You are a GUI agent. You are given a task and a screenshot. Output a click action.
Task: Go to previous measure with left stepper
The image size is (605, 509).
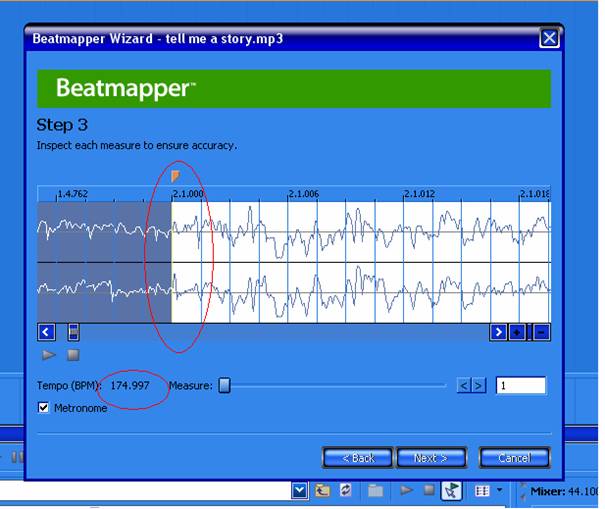click(464, 385)
